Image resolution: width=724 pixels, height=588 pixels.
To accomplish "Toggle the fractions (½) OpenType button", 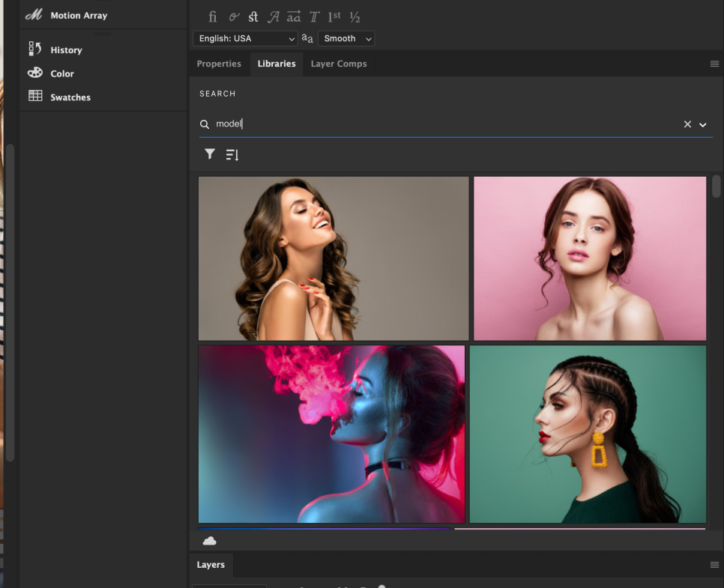I will 355,16.
